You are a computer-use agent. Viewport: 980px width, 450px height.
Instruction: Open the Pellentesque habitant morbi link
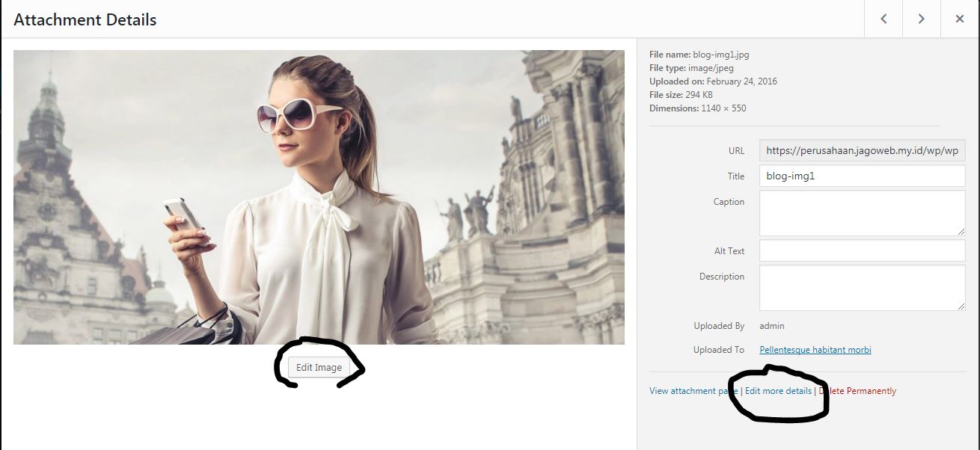pos(815,350)
